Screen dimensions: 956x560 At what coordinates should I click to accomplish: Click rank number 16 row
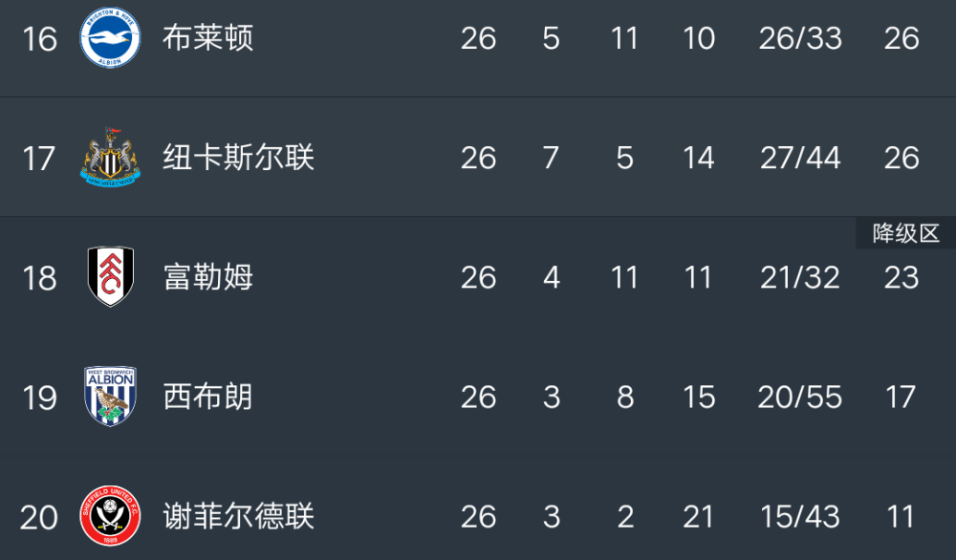(39, 39)
